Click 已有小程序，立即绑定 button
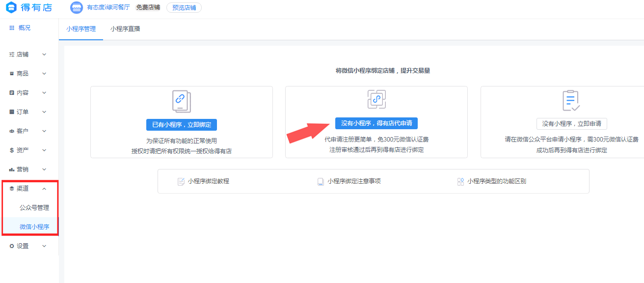 182,124
